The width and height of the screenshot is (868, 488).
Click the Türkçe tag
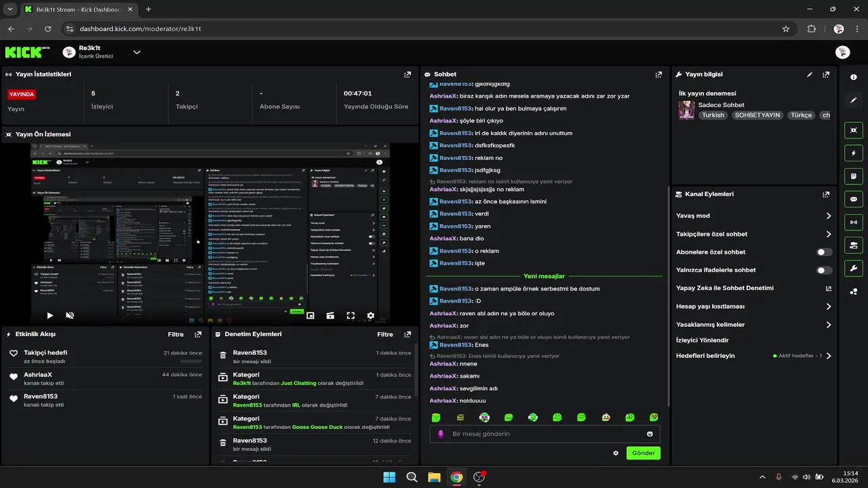click(x=801, y=115)
